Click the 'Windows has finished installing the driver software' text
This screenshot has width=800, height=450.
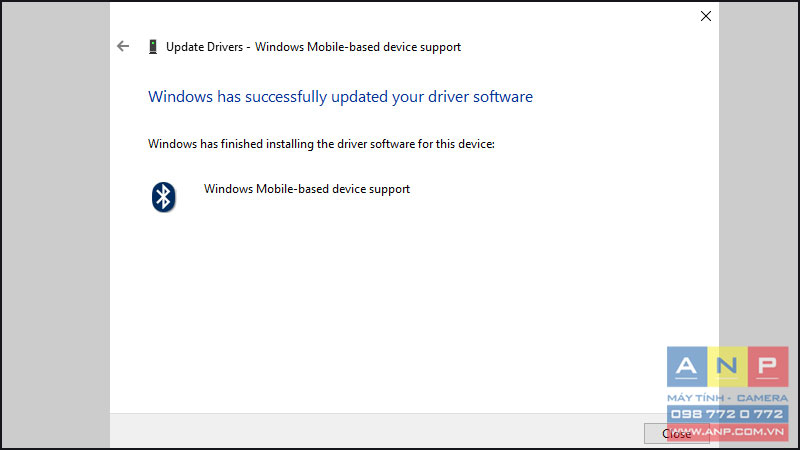click(321, 144)
